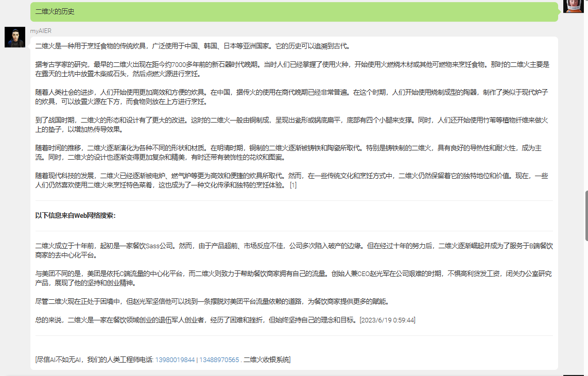Click paragraph starting "尽管二维火现在正处于困境中"

pyautogui.click(x=214, y=301)
